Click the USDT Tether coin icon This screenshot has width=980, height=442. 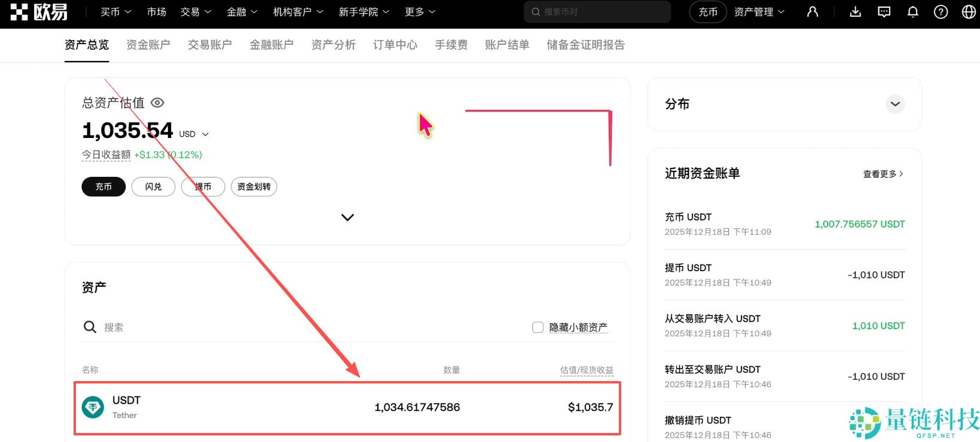[93, 407]
